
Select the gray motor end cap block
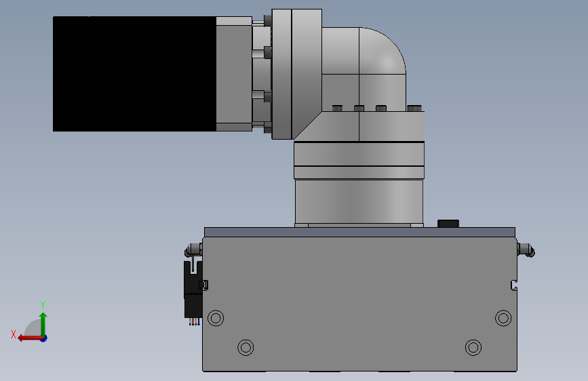pyautogui.click(x=234, y=74)
